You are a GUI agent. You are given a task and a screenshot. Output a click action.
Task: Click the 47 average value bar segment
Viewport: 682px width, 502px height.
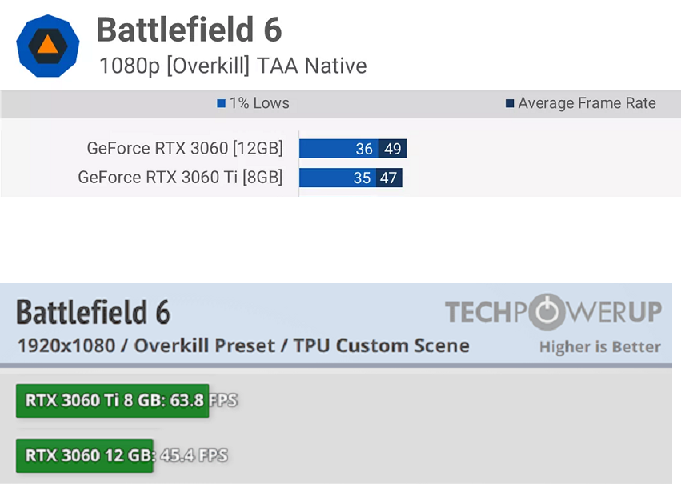click(x=389, y=178)
